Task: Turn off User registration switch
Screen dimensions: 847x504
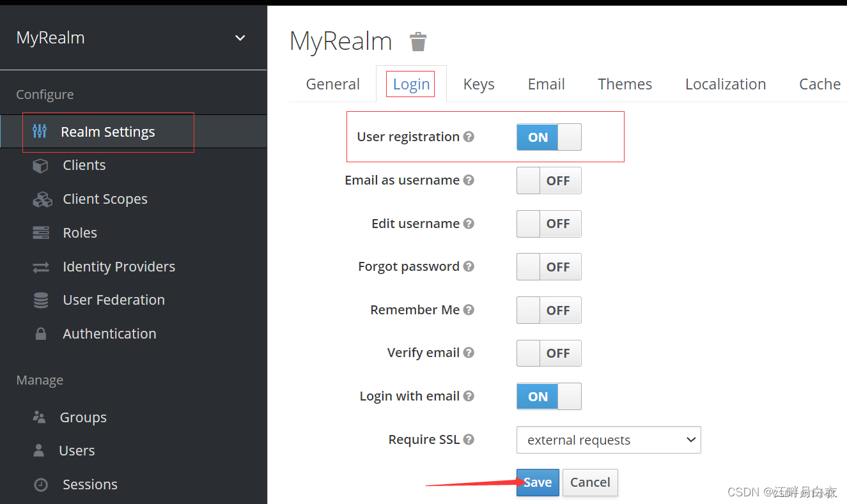Action: (549, 137)
